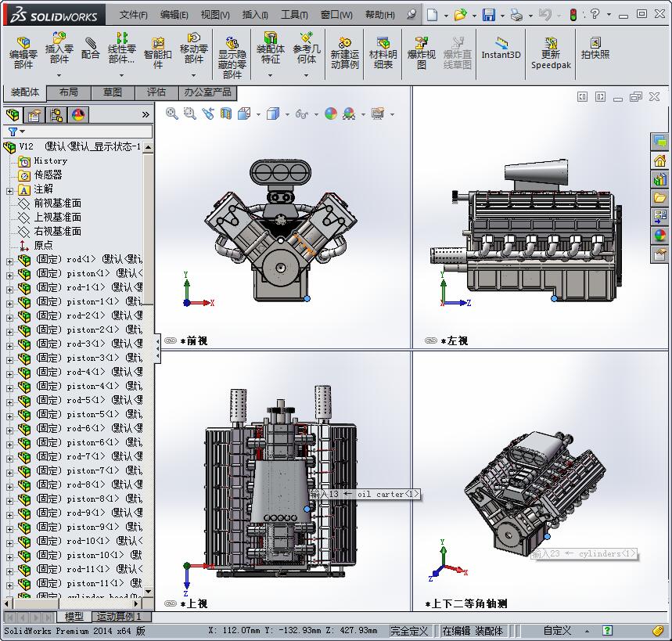Select the Mate (配合) tool
Image resolution: width=672 pixels, height=641 pixels.
[x=91, y=49]
